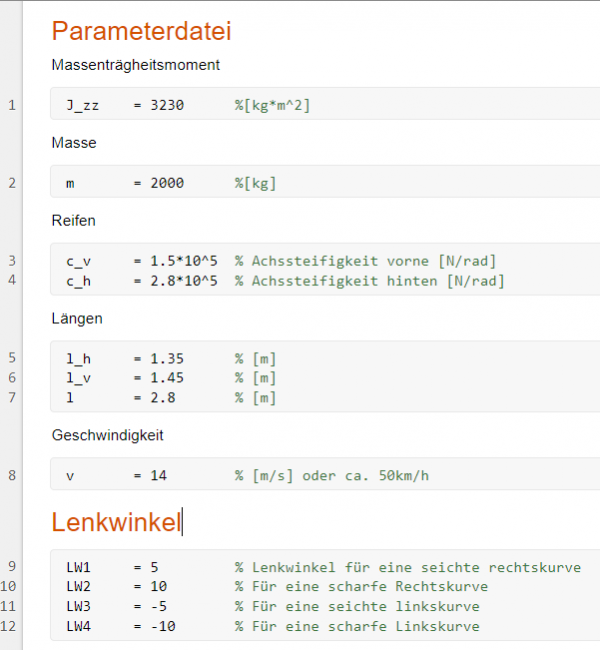Screen dimensions: 600x650
Task: Click the c_v = 1.5*10^5 code line
Action: (x=140, y=261)
